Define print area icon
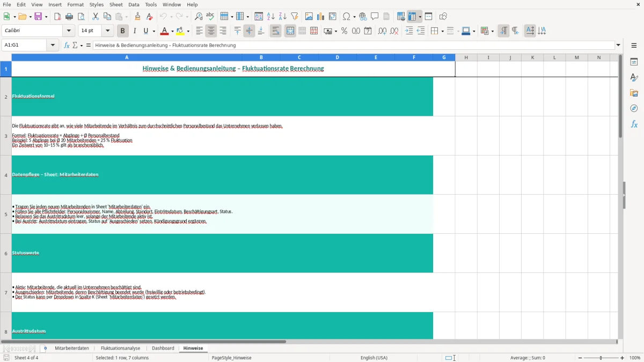This screenshot has width=644, height=362. pos(401,17)
